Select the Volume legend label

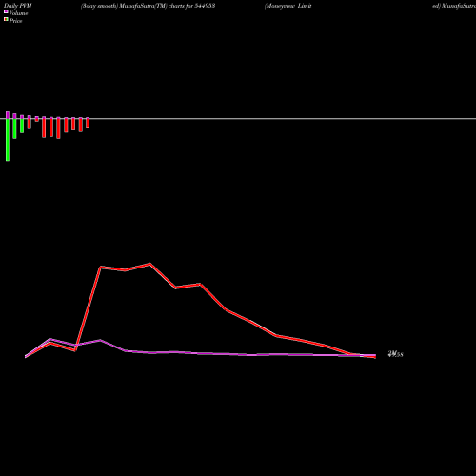(18, 13)
